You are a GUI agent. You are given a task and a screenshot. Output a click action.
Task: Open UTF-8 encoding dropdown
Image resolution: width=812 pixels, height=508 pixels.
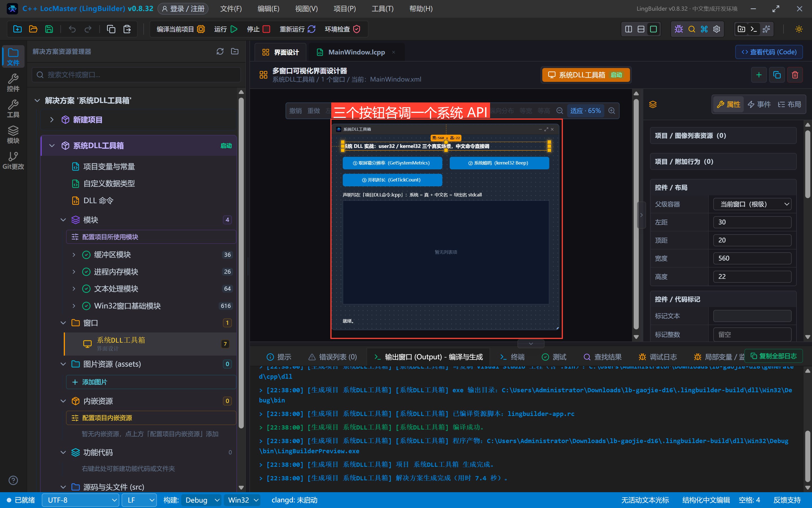pyautogui.click(x=81, y=500)
